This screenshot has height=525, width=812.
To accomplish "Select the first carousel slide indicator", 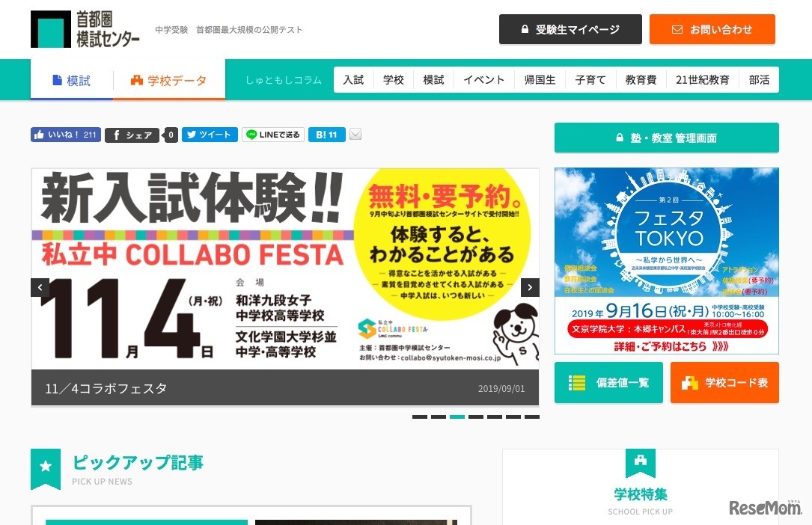I will coord(419,417).
